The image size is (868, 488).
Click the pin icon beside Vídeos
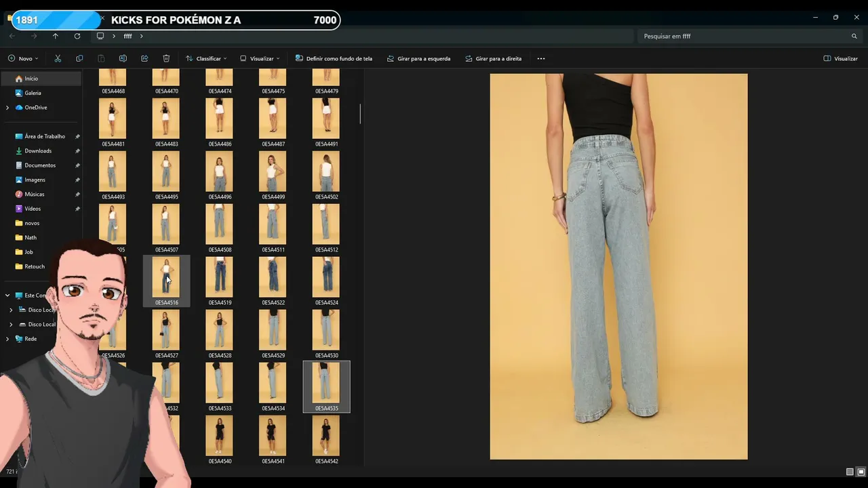[77, 209]
